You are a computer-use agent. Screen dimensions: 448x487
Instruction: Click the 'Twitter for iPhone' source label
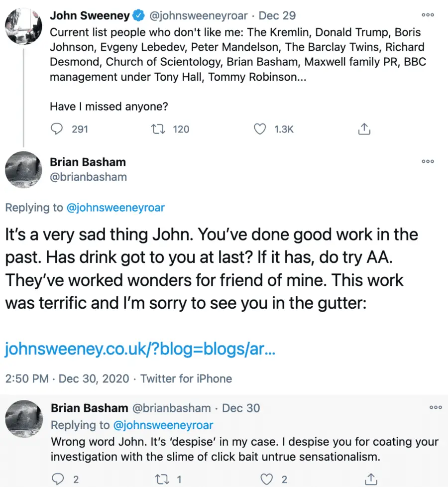pos(186,378)
